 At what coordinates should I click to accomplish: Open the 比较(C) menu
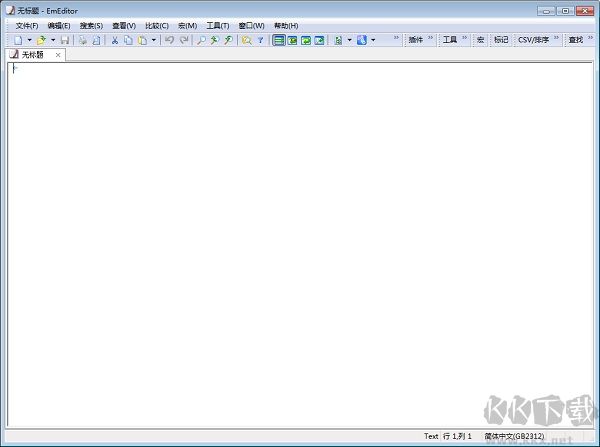pyautogui.click(x=157, y=26)
